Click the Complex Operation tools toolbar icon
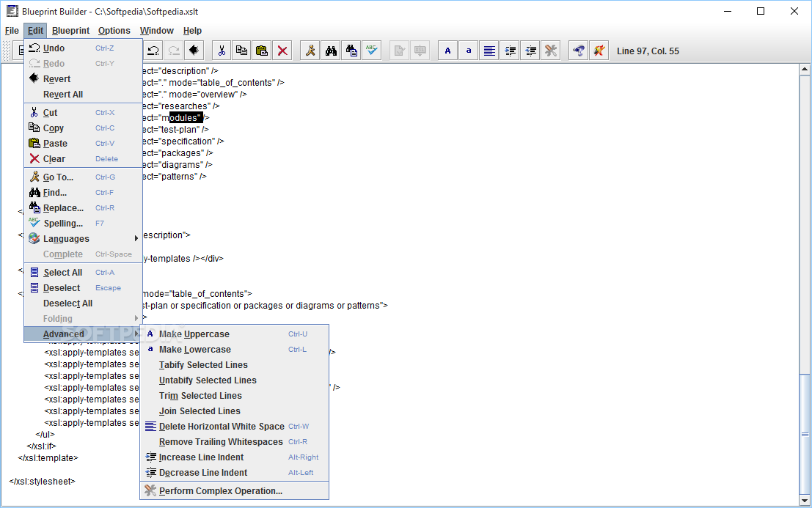Viewport: 812px width, 508px height. [x=550, y=51]
